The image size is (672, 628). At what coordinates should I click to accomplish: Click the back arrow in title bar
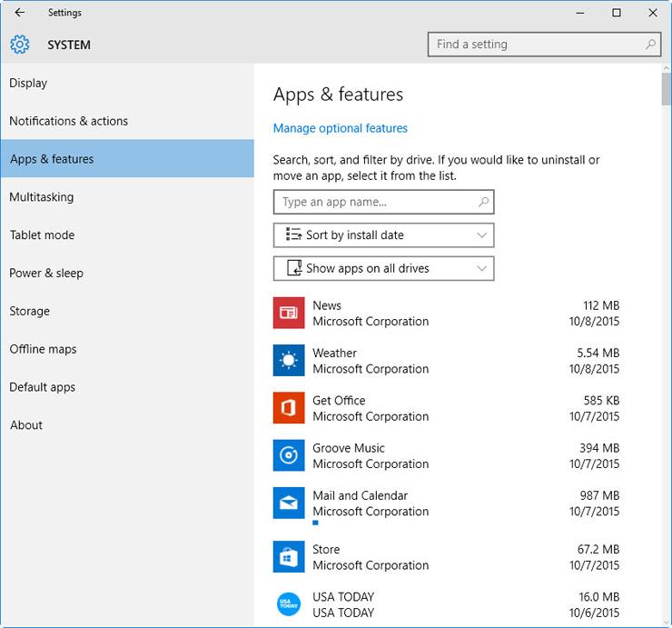(20, 13)
